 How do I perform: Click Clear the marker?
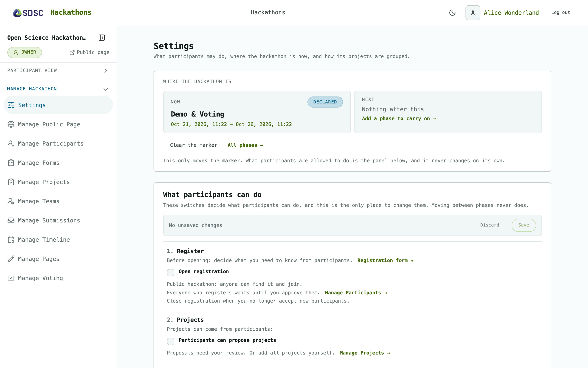tap(193, 145)
